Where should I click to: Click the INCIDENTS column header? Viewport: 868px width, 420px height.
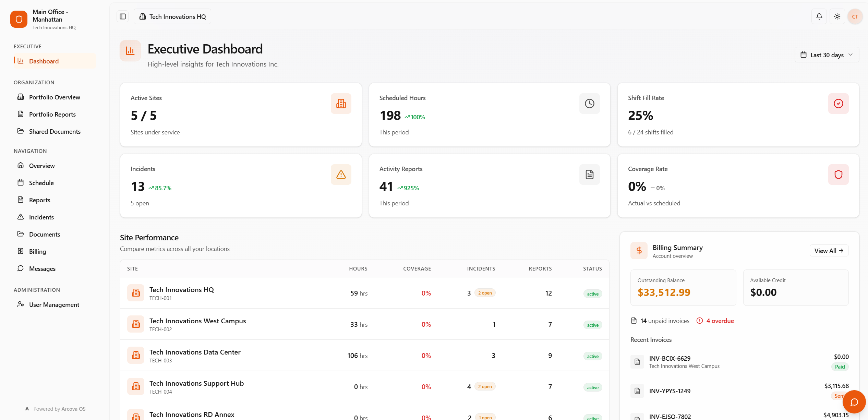[481, 268]
